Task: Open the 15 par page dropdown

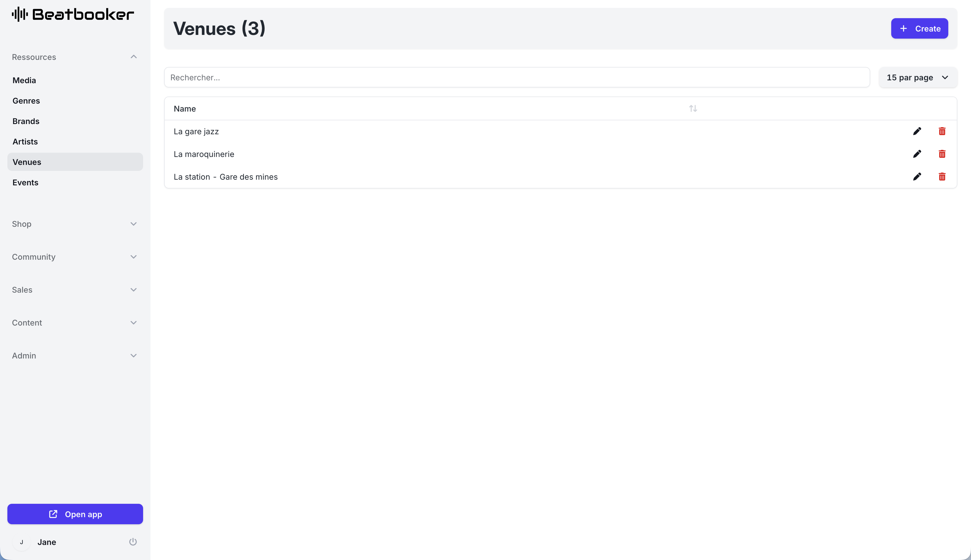Action: [x=918, y=77]
